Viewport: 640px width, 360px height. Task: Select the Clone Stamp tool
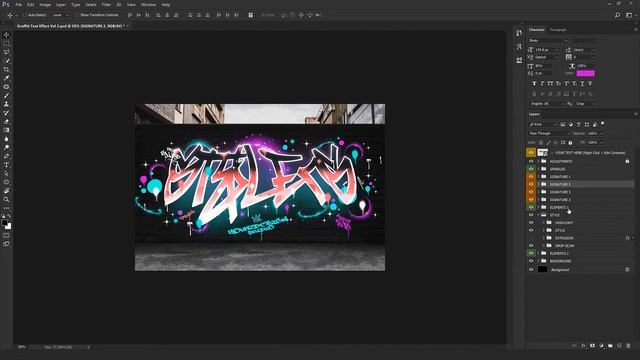point(7,104)
